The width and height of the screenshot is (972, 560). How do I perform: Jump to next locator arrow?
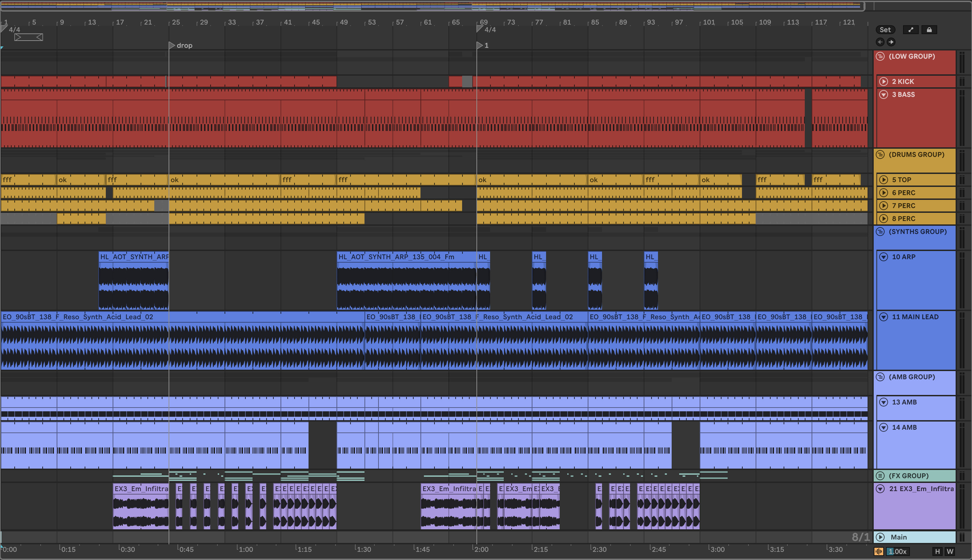[x=891, y=42]
